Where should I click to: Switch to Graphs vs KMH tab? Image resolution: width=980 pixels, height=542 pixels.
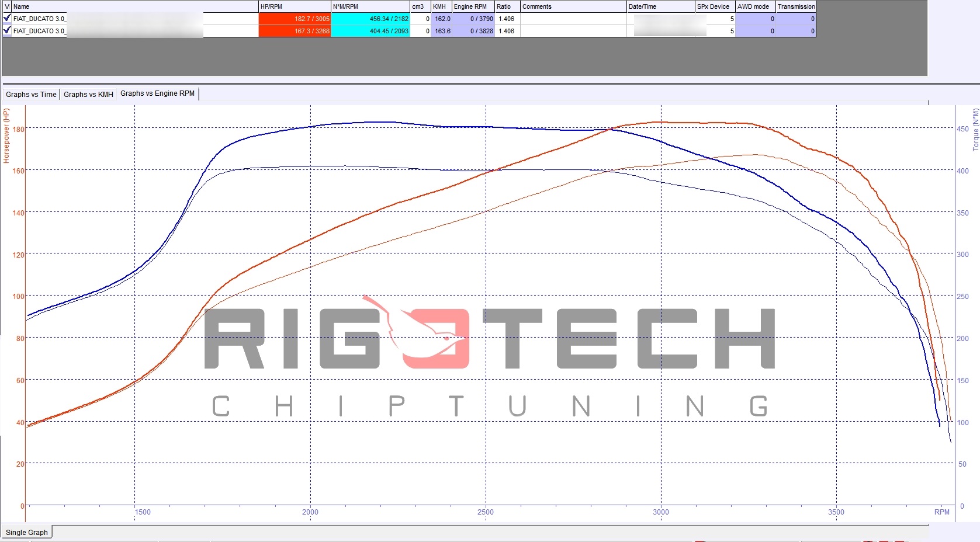(x=88, y=94)
